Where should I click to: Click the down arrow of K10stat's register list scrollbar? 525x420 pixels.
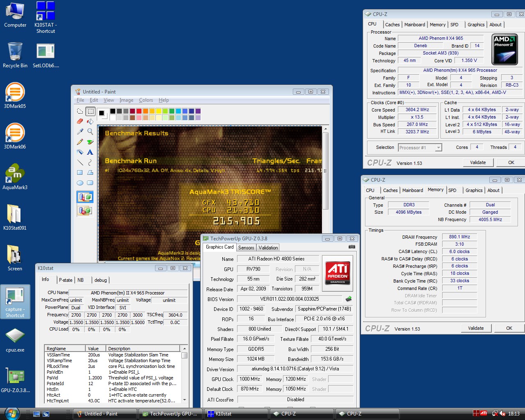click(185, 399)
